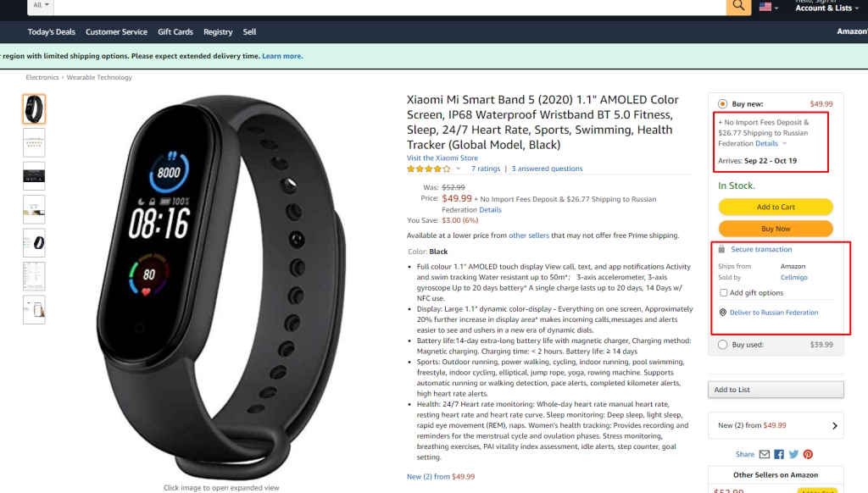Open the US flag language selector
Image resolution: width=868 pixels, height=493 pixels.
coord(768,7)
